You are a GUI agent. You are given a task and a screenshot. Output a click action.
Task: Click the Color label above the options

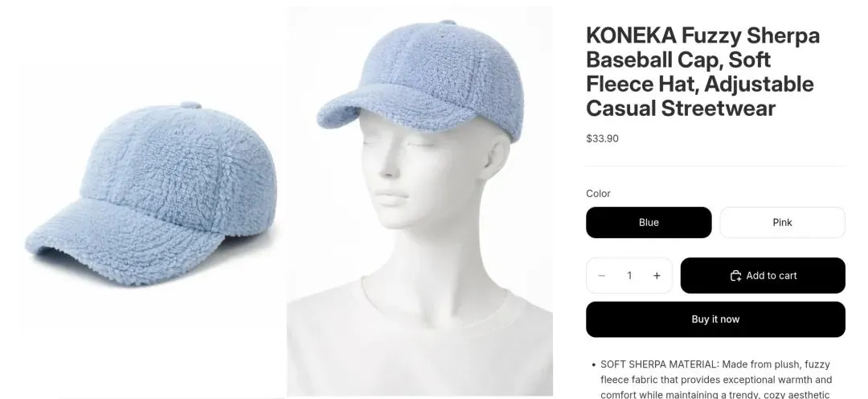click(x=599, y=193)
